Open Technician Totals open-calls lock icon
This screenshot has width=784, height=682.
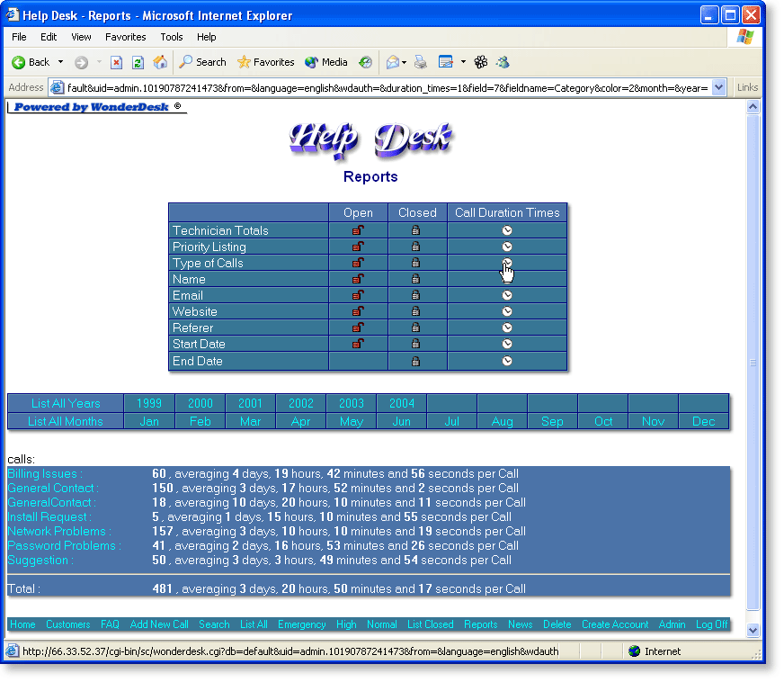(x=358, y=230)
